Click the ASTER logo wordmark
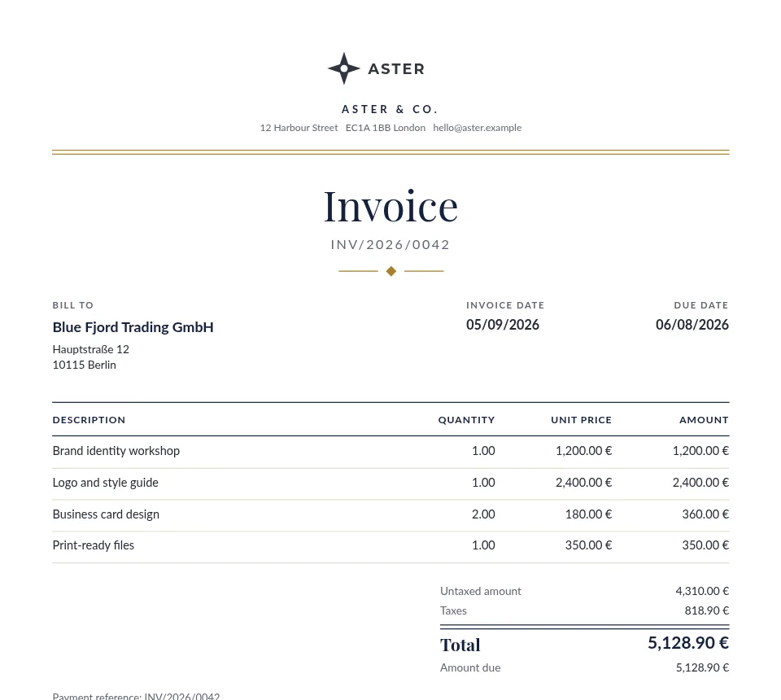Viewport: 781px width, 700px height. 396,68
